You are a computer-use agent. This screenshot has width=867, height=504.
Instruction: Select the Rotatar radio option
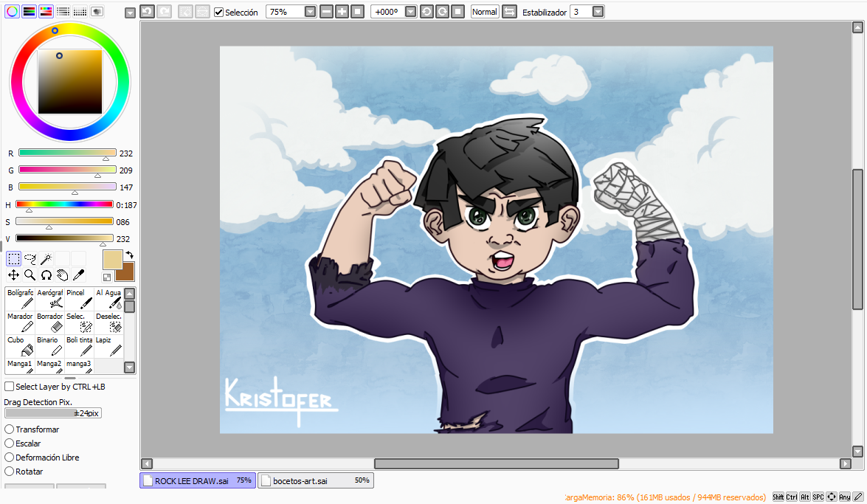click(10, 472)
